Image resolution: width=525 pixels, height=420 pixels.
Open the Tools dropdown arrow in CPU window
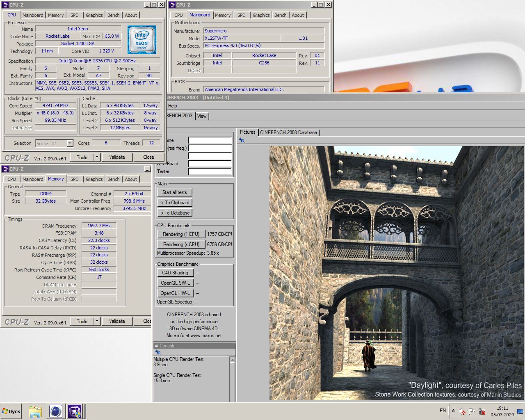pos(97,157)
